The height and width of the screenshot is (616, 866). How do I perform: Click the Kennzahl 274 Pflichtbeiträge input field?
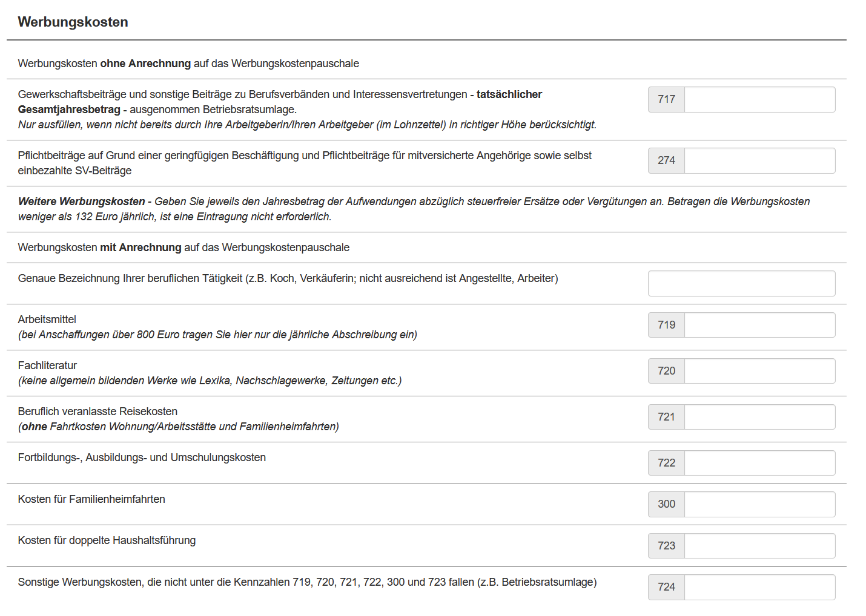coord(759,160)
